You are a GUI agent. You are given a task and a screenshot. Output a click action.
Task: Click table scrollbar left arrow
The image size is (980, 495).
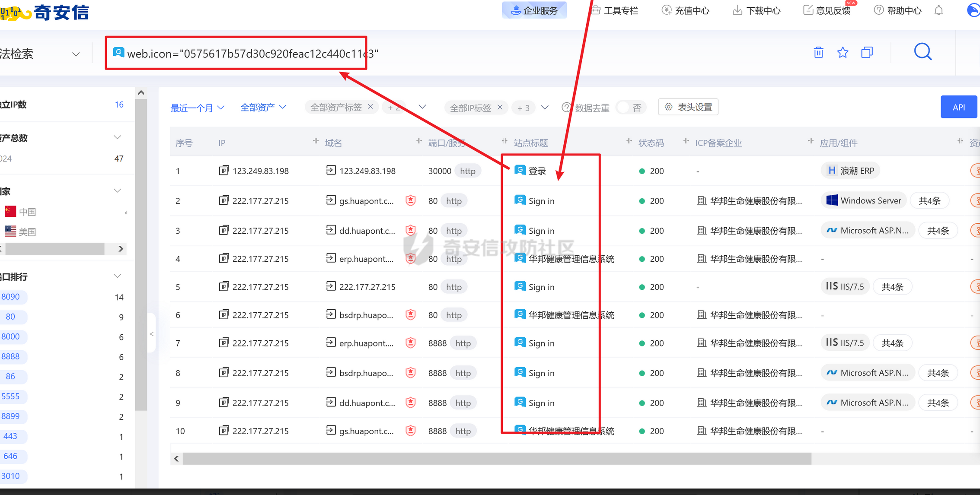point(176,458)
